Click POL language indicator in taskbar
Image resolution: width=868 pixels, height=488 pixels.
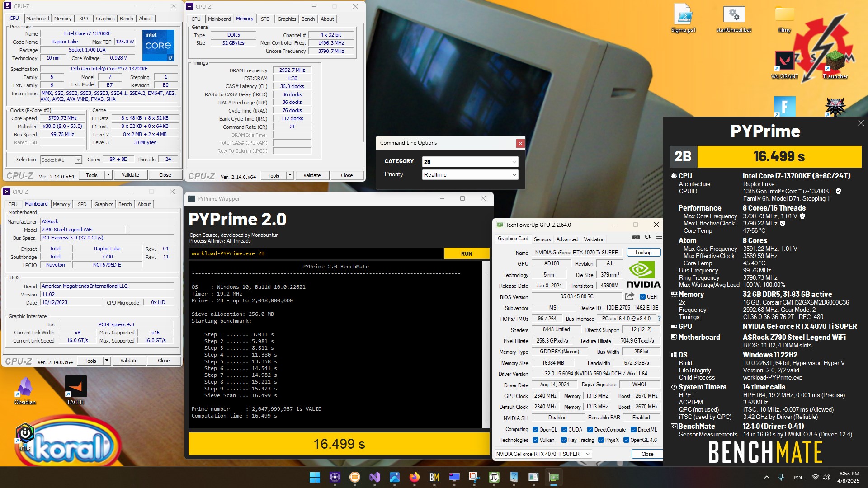click(x=798, y=477)
